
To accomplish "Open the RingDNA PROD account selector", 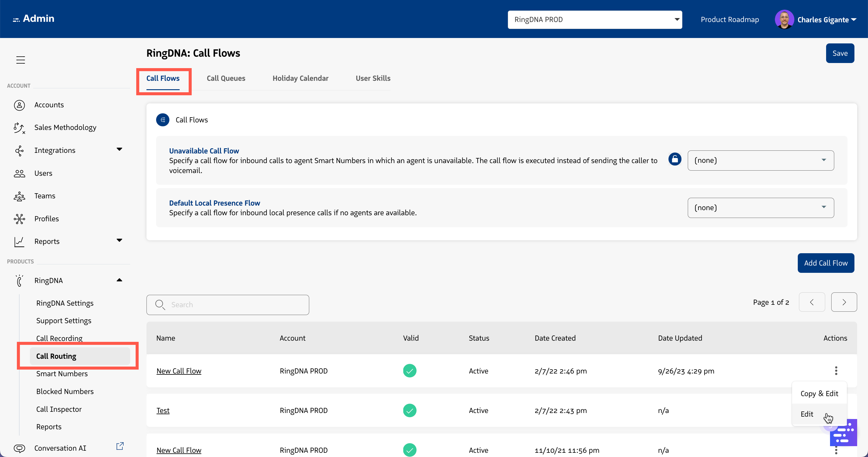I will (x=594, y=20).
